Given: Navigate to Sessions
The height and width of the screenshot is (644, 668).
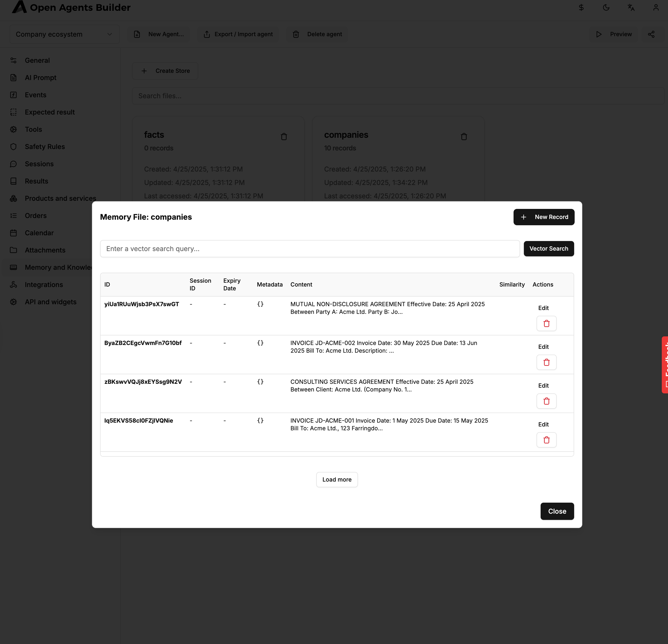Looking at the screenshot, I should click(39, 164).
